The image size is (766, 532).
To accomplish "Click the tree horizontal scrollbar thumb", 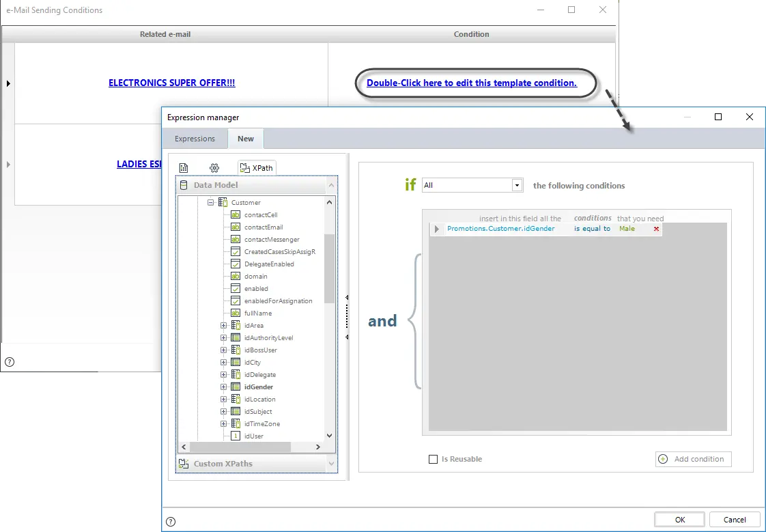I will [240, 447].
